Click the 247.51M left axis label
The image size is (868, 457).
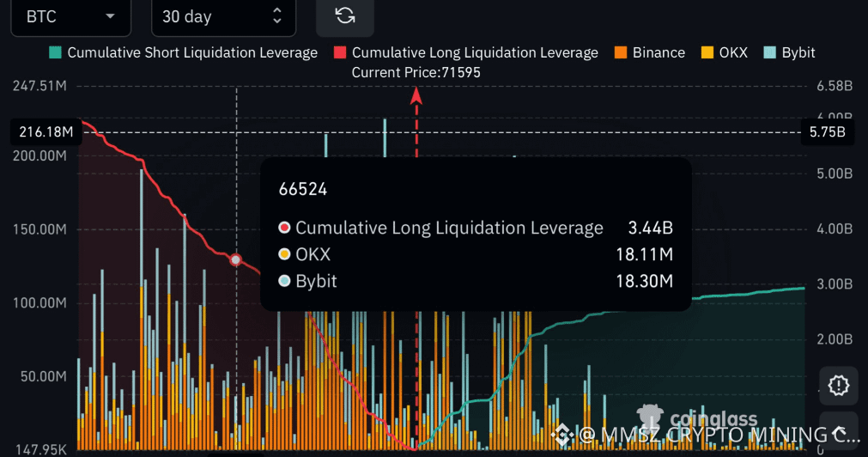[39, 86]
